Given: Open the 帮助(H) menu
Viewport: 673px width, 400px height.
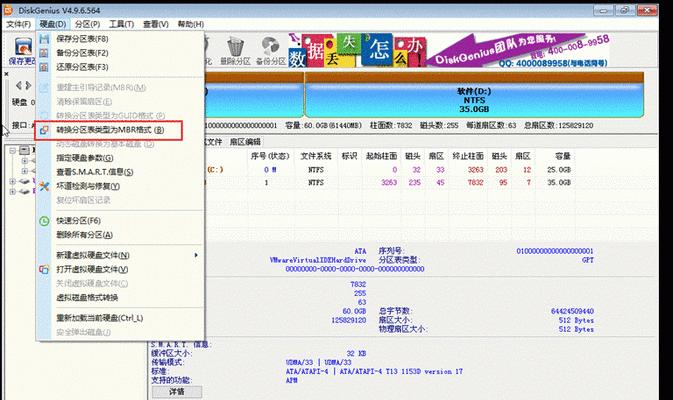Looking at the screenshot, I should 191,24.
